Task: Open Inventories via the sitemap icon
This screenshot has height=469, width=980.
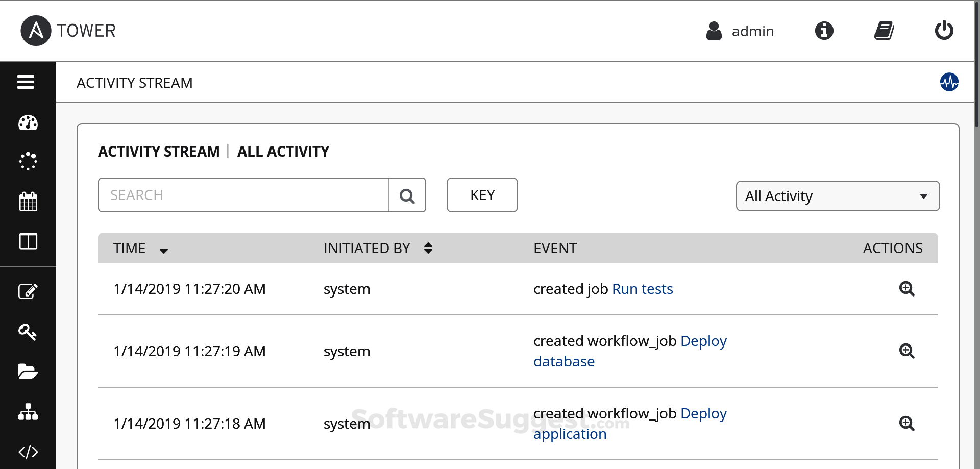Action: click(28, 412)
